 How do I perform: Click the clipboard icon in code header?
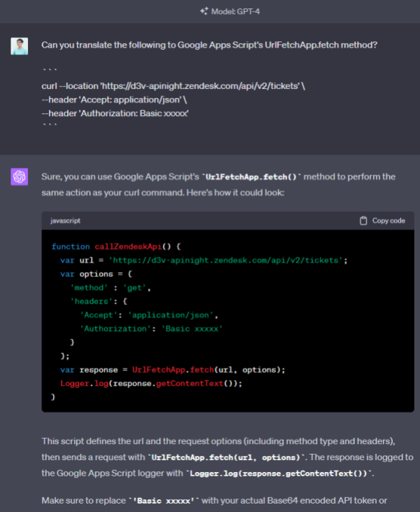tap(363, 220)
